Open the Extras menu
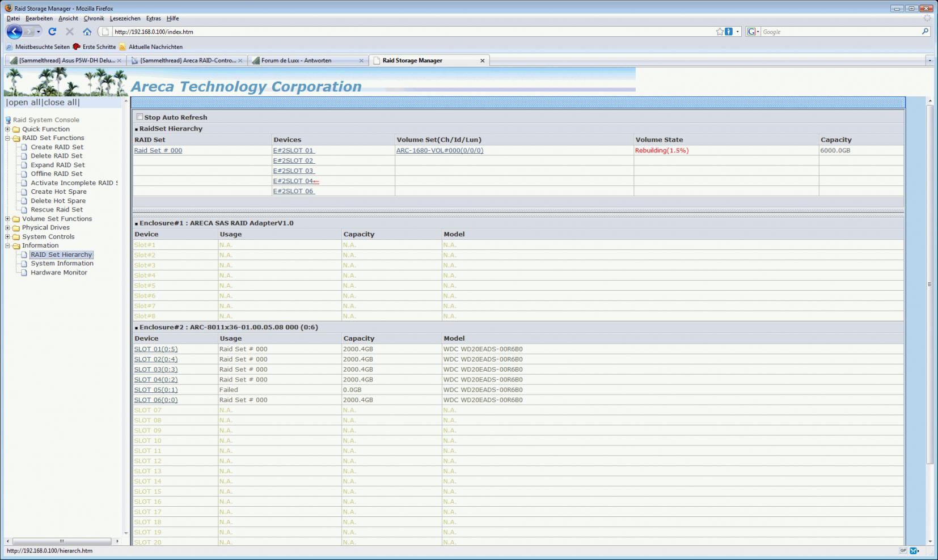This screenshot has width=938, height=560. click(154, 18)
